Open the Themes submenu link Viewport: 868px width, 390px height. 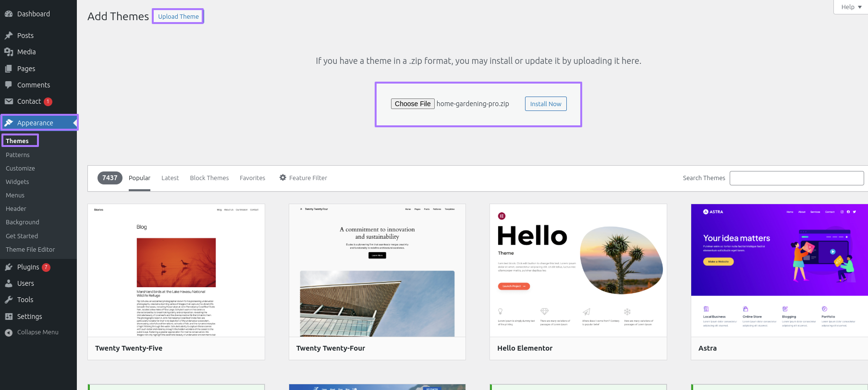pyautogui.click(x=17, y=141)
